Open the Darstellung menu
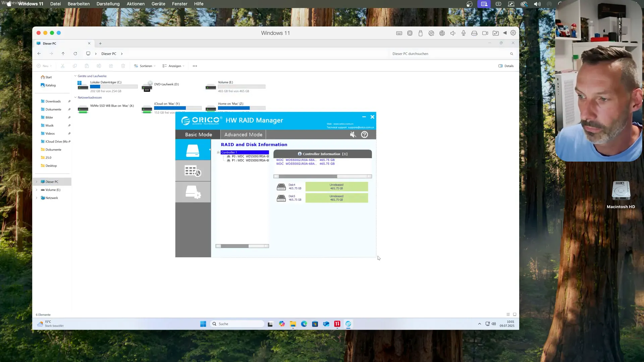The width and height of the screenshot is (644, 362). [108, 4]
